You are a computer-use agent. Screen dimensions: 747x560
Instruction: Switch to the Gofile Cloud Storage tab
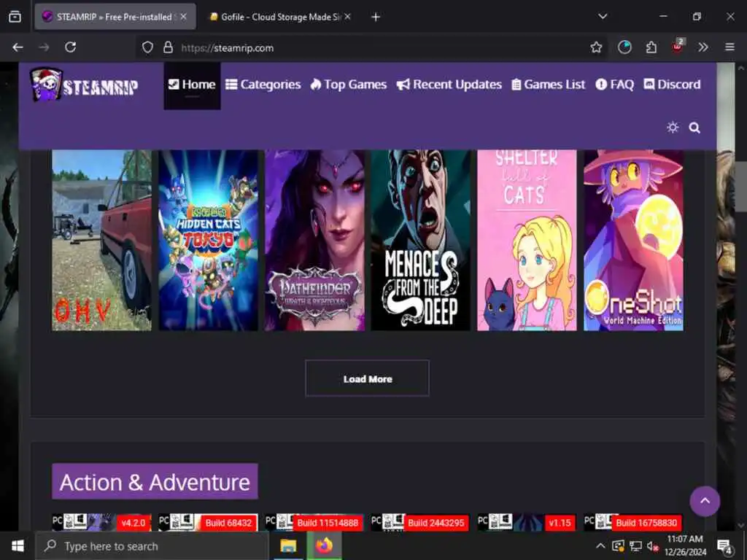tap(281, 17)
